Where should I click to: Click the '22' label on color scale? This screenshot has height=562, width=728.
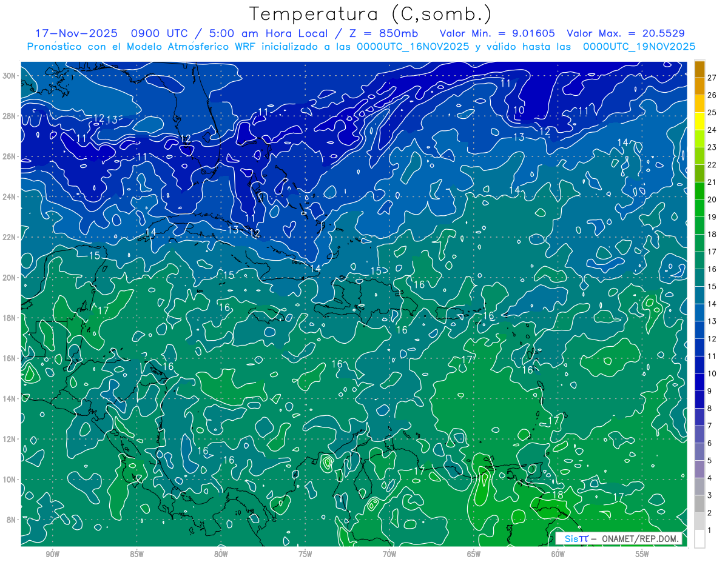(x=712, y=164)
